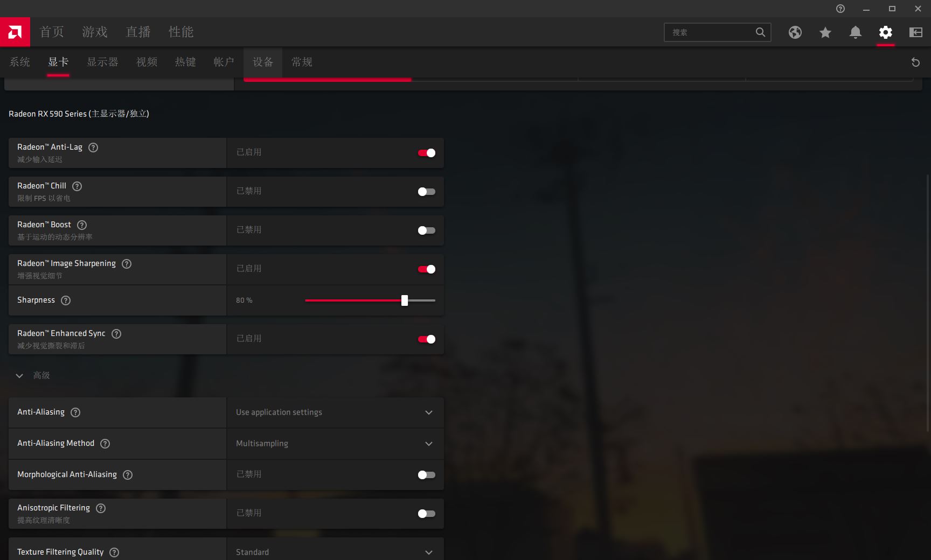Enable Anisotropic Filtering toggle
Image resolution: width=931 pixels, height=560 pixels.
tap(427, 514)
